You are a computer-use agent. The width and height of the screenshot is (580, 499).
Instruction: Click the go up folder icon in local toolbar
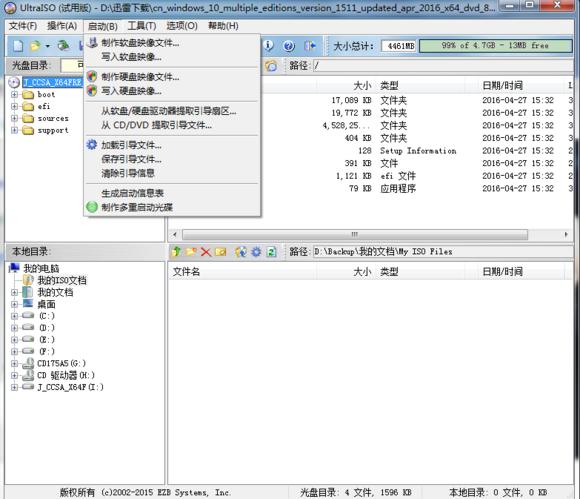(x=176, y=252)
